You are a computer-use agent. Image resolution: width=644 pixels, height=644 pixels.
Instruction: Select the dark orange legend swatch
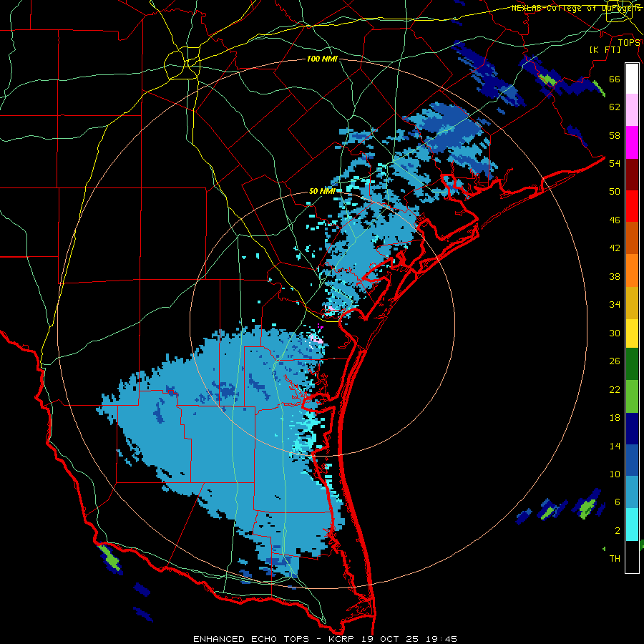(x=632, y=238)
